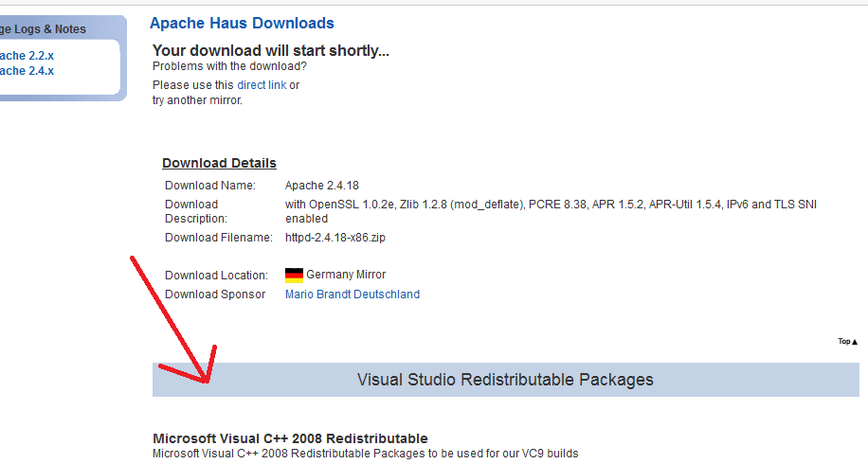Click the 'Problems with the download?' text
The width and height of the screenshot is (868, 464).
click(x=229, y=66)
